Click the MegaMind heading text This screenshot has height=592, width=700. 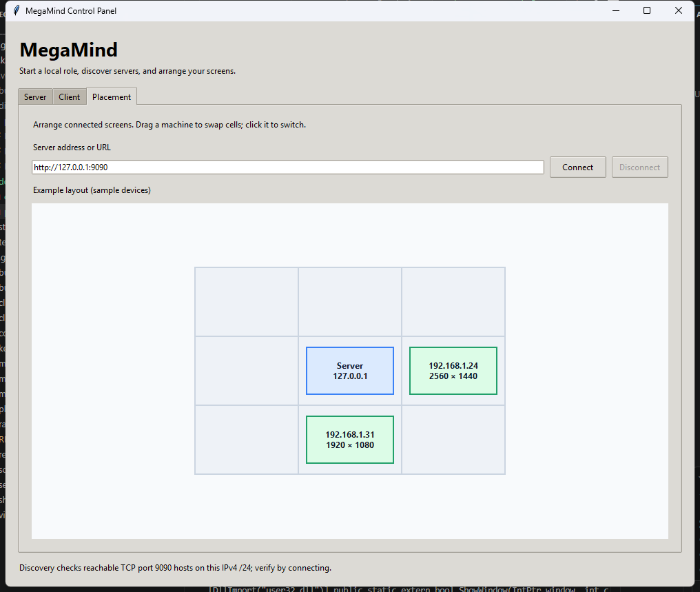click(x=69, y=50)
